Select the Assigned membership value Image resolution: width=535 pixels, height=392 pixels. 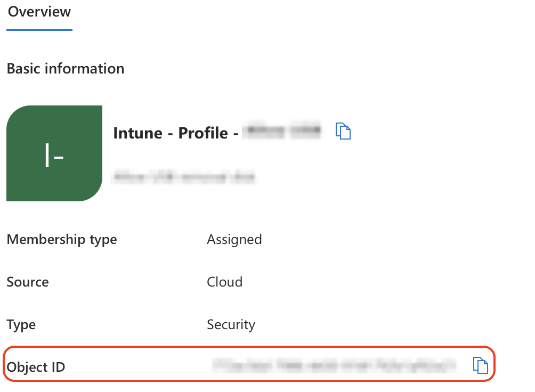tap(234, 240)
